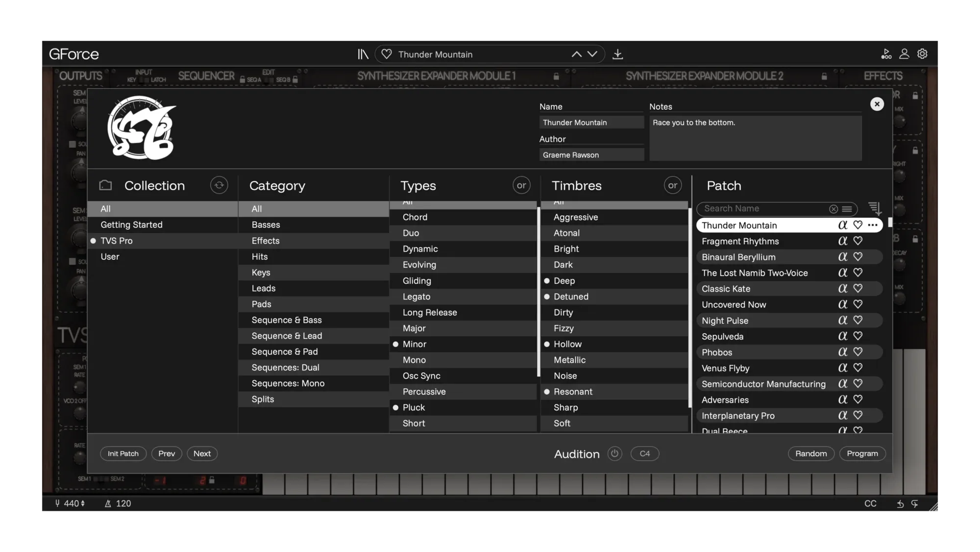Click the Program button
980x552 pixels.
point(862,453)
